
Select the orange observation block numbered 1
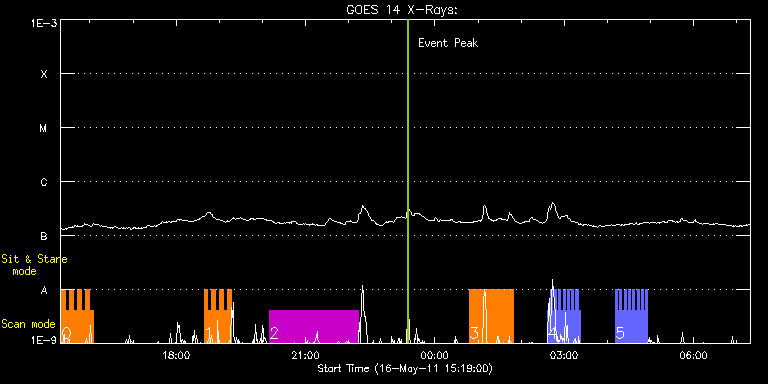218,316
